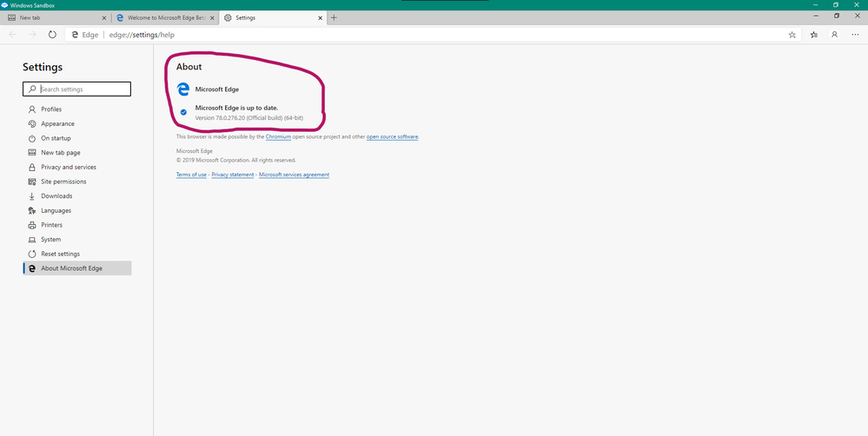
Task: Open Privacy and services settings
Action: 77,167
